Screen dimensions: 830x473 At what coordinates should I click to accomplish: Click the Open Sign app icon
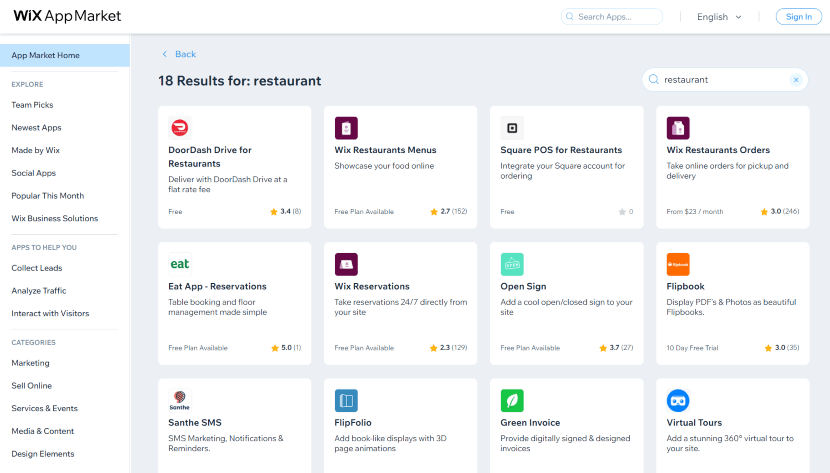coord(512,264)
